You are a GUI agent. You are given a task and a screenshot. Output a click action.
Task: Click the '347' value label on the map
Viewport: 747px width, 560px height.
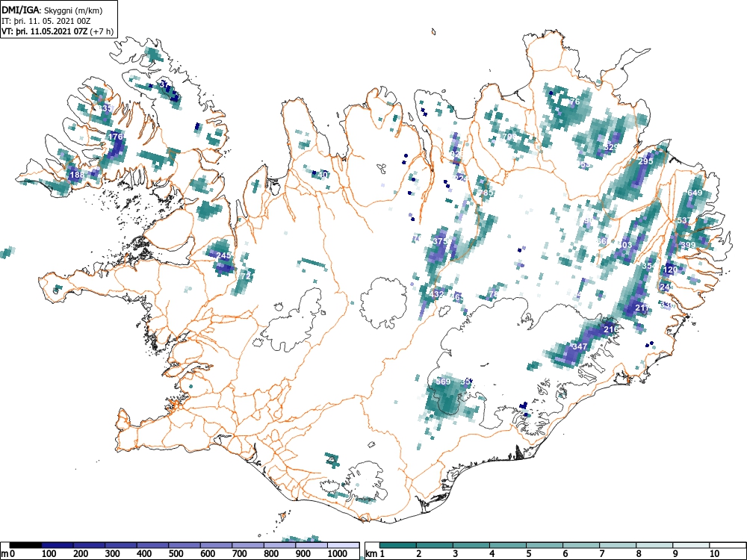point(580,346)
